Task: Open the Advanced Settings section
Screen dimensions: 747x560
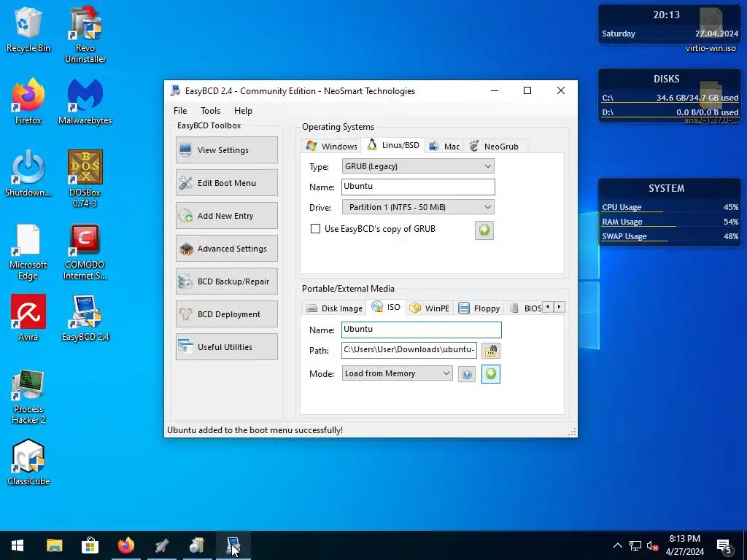Action: pos(227,249)
